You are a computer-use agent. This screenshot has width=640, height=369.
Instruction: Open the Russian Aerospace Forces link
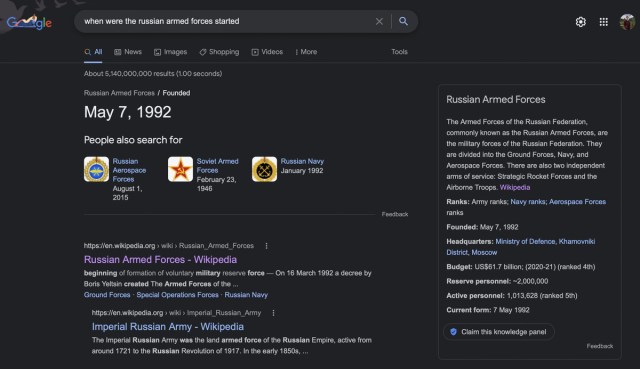coord(129,170)
